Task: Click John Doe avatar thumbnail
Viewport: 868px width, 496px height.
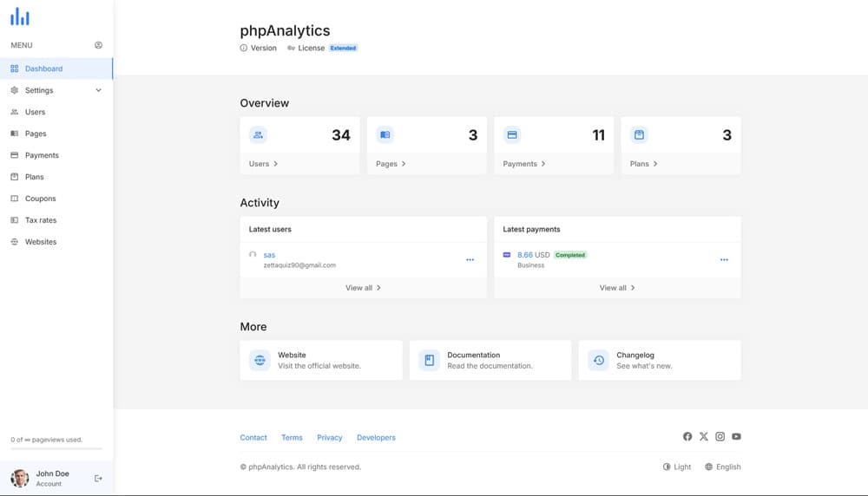Action: [20, 479]
